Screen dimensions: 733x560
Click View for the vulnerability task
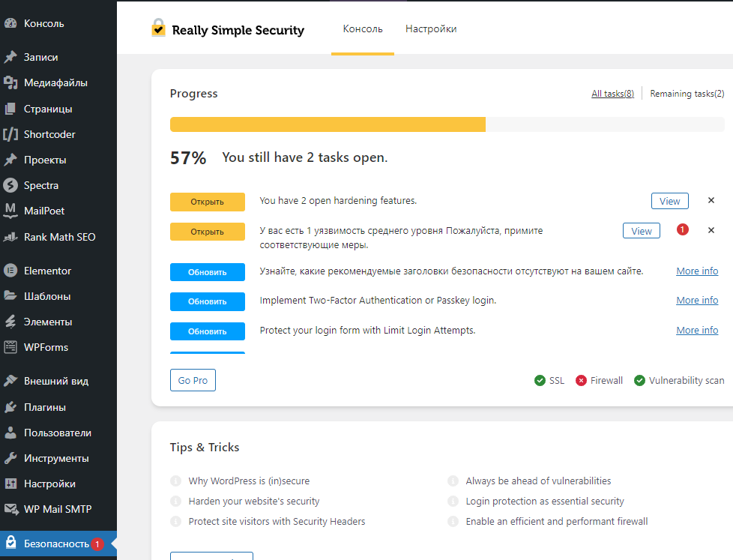tap(642, 231)
